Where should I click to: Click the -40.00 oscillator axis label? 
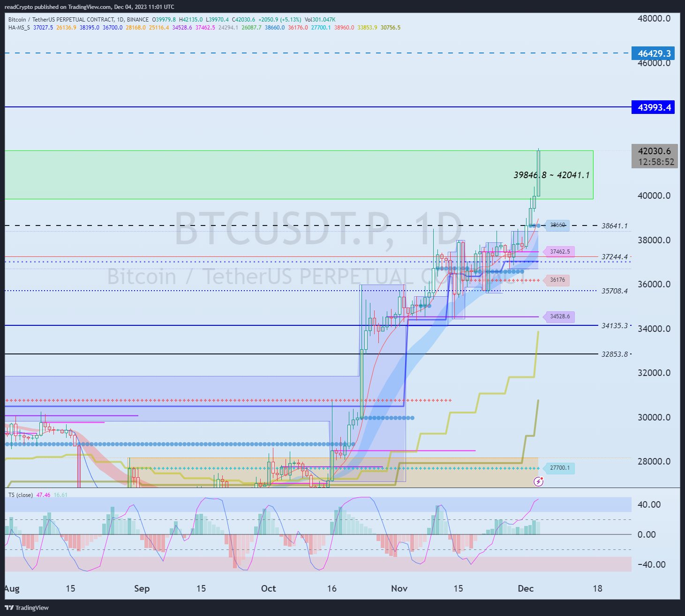(x=652, y=564)
